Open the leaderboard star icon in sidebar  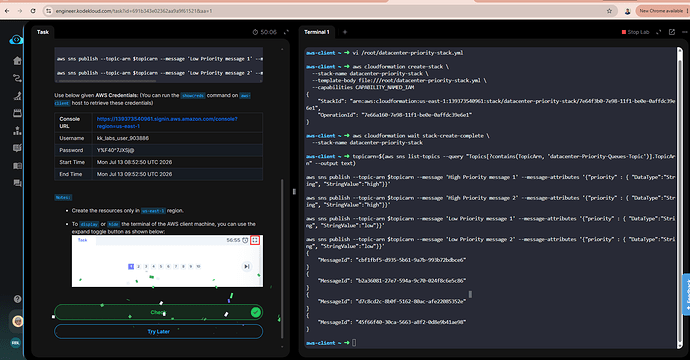[17, 131]
